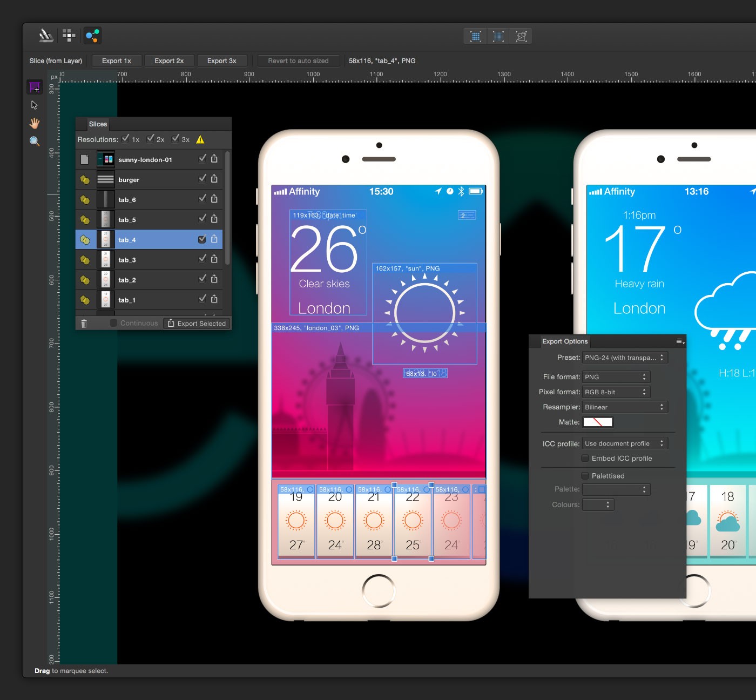
Task: Click the Matte colour swatch
Action: coord(598,422)
